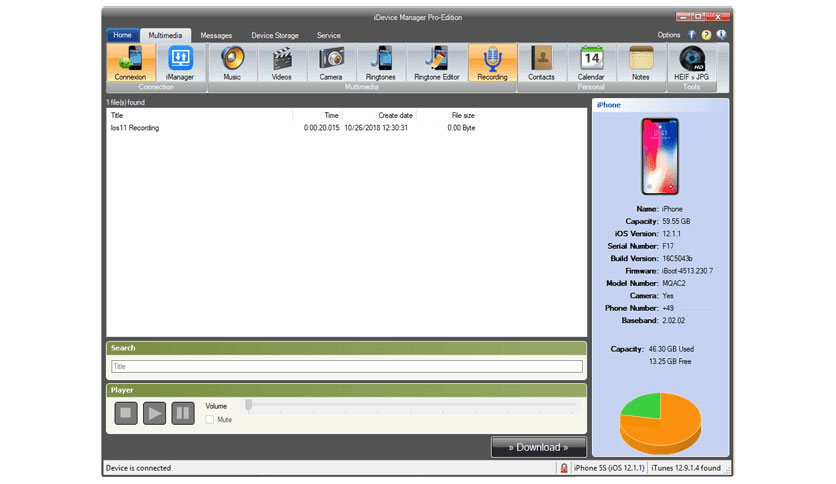836x484 pixels.
Task: Switch to the Messages tab
Action: [x=216, y=36]
